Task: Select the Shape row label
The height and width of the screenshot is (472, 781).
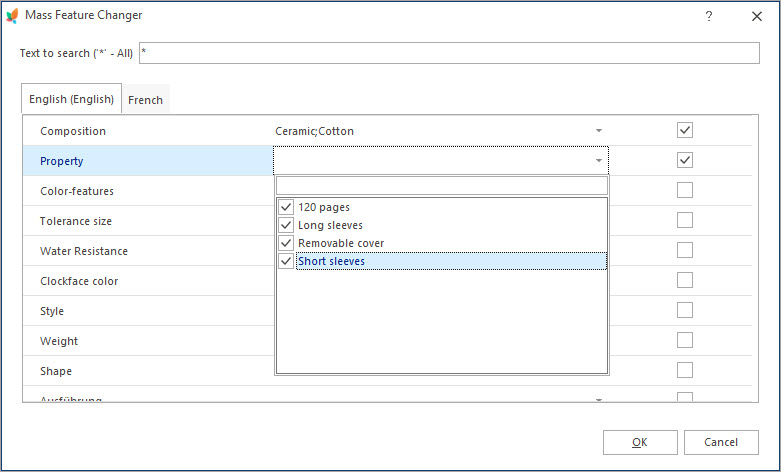Action: [56, 371]
